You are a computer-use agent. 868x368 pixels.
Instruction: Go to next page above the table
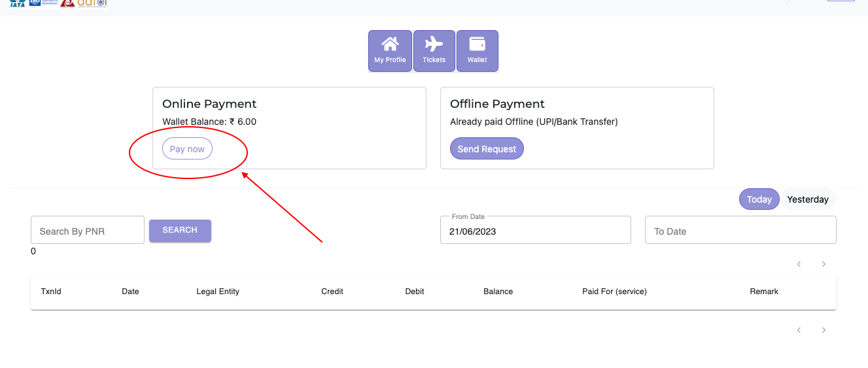[824, 264]
